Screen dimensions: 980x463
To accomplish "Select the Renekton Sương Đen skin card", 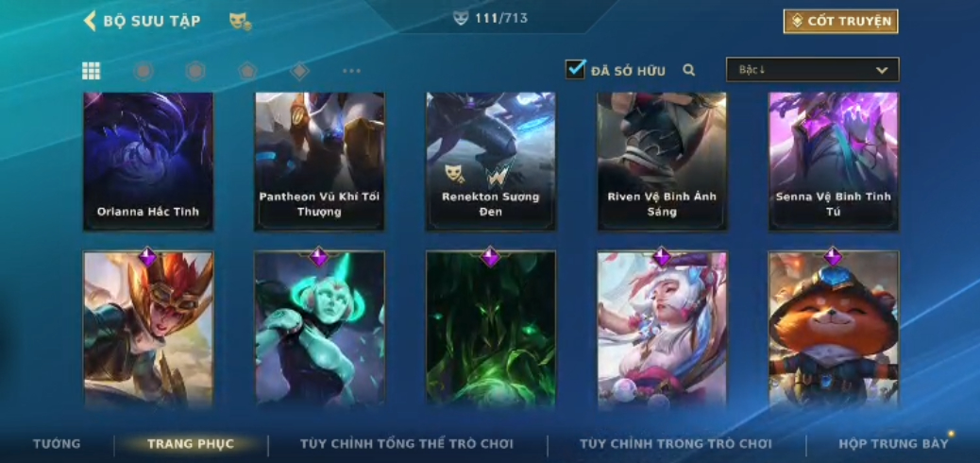I will pos(491,162).
